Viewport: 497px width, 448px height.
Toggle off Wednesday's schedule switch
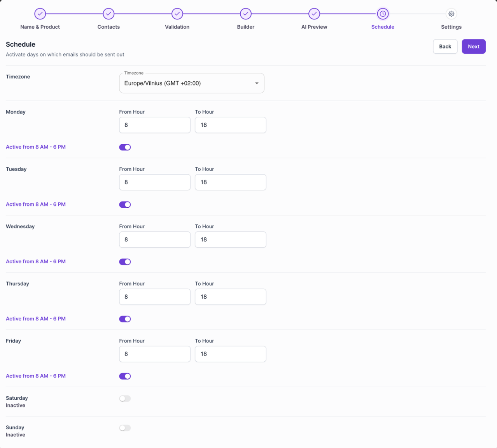tap(125, 261)
